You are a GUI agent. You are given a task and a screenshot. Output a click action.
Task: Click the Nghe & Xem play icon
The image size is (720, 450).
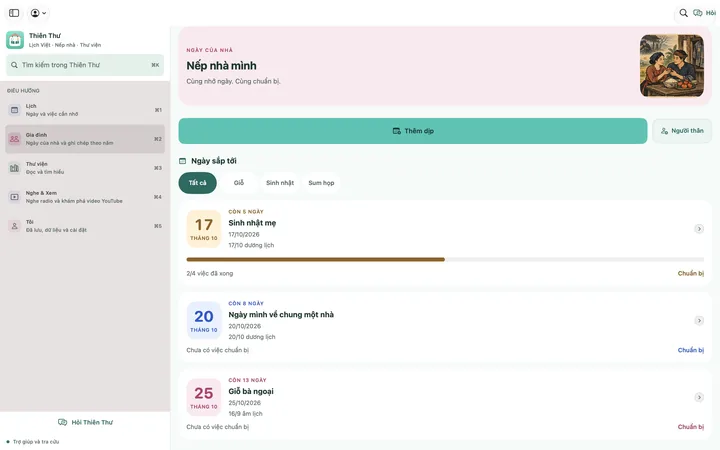[15, 197]
